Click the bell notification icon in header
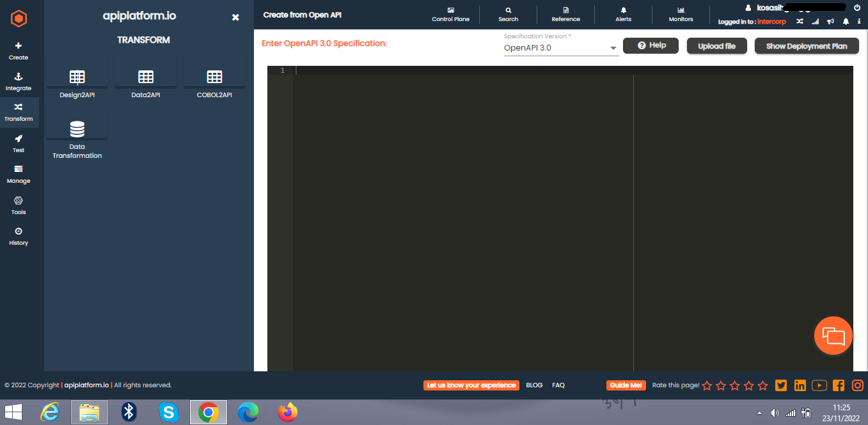Image resolution: width=868 pixels, height=425 pixels. pyautogui.click(x=846, y=22)
